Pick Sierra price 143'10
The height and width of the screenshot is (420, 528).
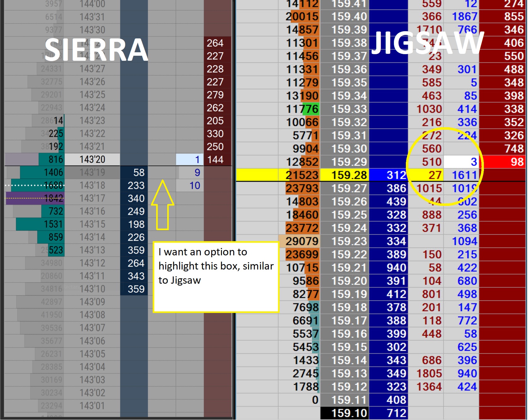pyautogui.click(x=92, y=289)
